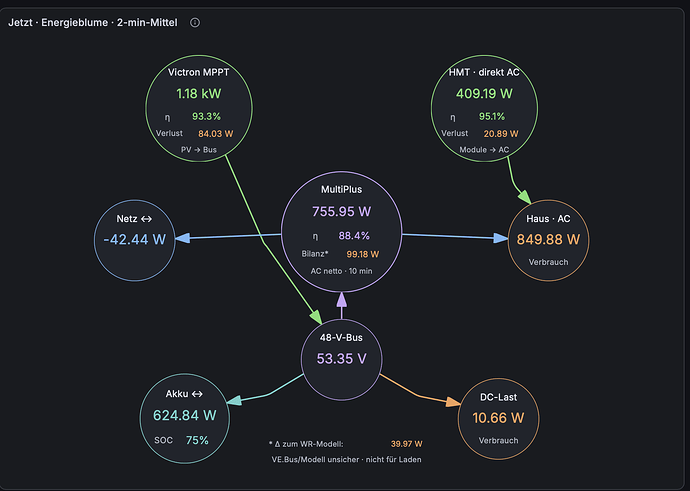Select the 48-V-Bus node label
This screenshot has height=491, width=690.
(341, 338)
